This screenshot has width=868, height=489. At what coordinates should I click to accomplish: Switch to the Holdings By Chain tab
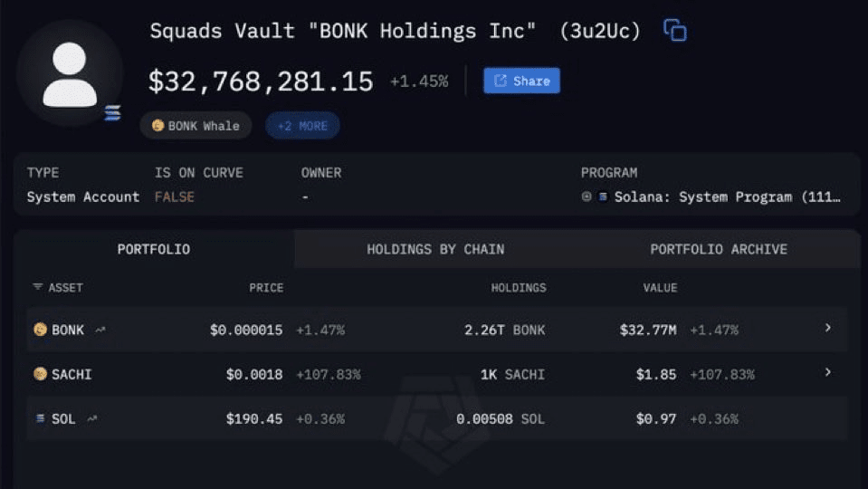[435, 249]
